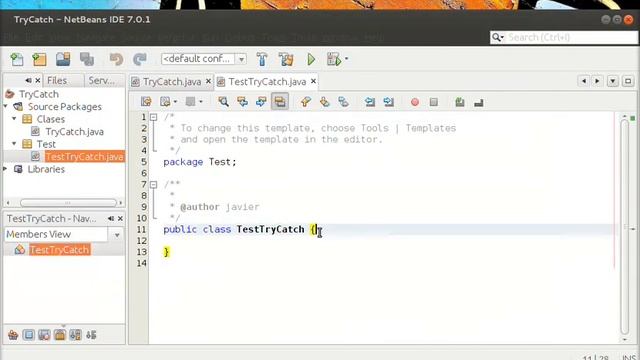Close the Navigator panel
The width and height of the screenshot is (640, 360).
coord(120,219)
